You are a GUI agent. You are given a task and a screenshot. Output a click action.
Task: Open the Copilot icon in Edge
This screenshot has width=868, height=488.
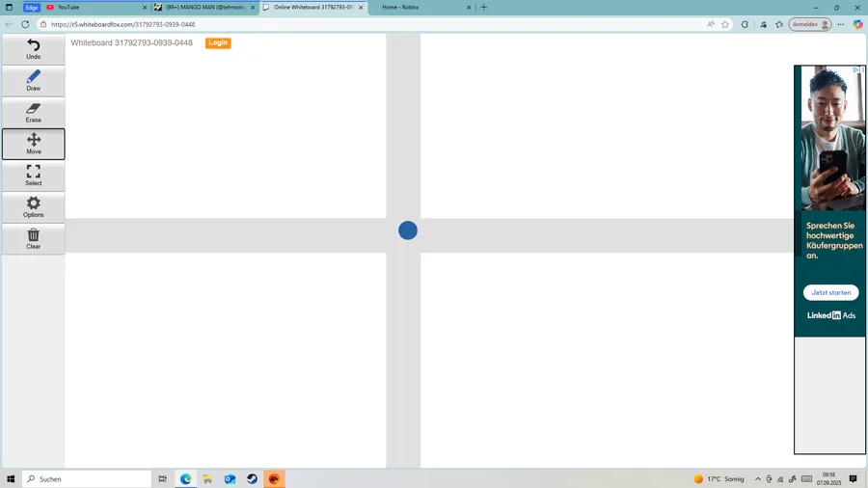coord(857,24)
